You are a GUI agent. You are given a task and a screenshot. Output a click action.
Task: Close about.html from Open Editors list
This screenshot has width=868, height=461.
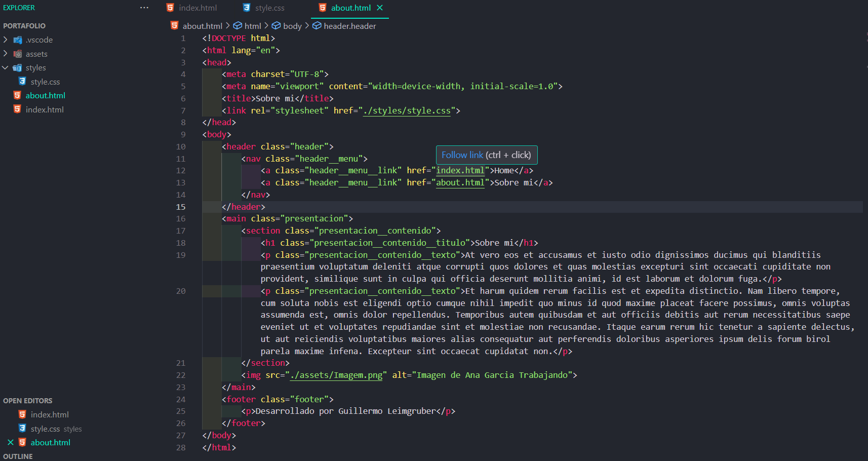click(x=11, y=442)
